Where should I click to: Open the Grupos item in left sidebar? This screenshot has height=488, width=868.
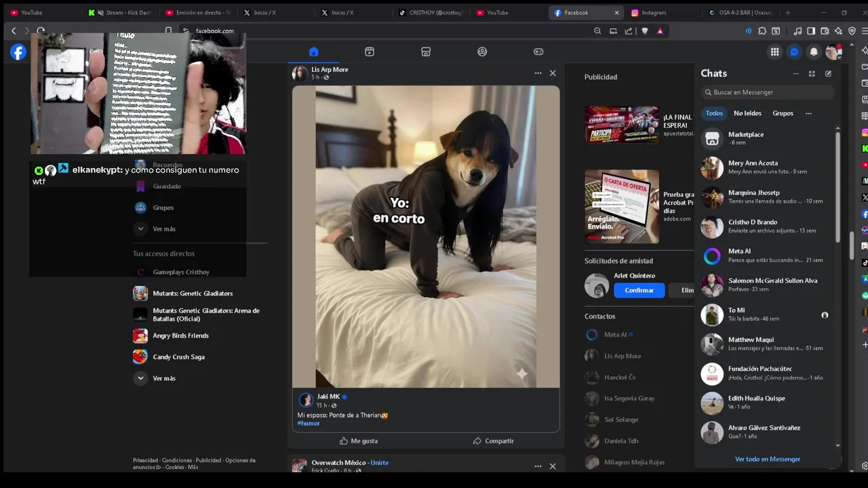pos(155,207)
